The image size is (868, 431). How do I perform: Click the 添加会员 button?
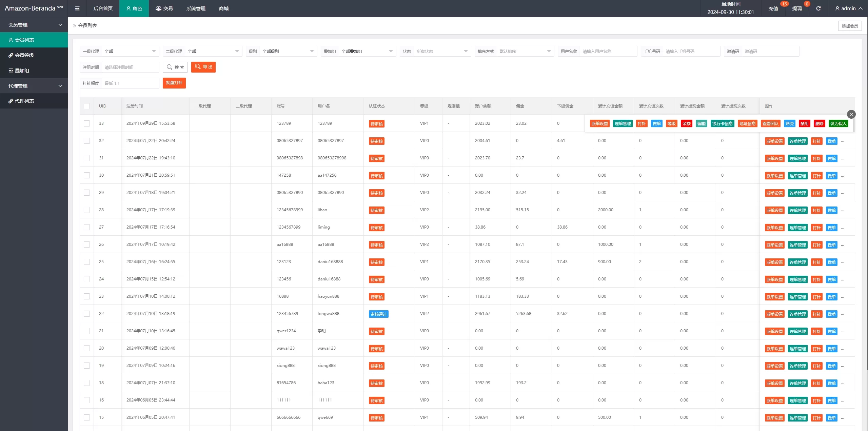(x=850, y=26)
